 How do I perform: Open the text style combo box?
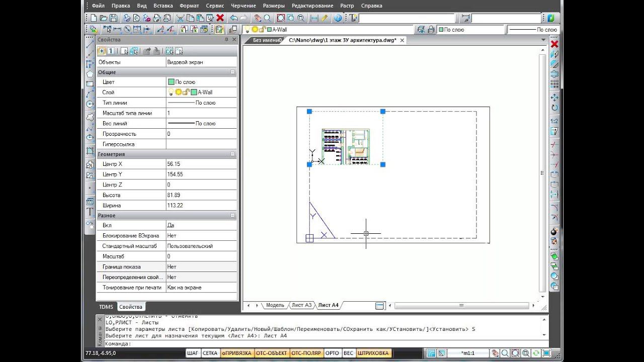(407, 18)
